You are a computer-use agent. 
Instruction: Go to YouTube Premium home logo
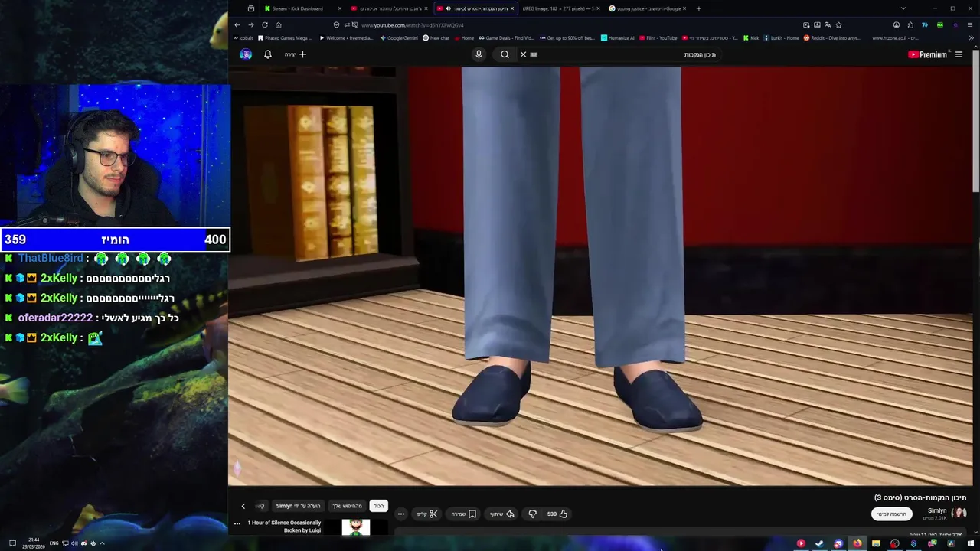(x=927, y=54)
